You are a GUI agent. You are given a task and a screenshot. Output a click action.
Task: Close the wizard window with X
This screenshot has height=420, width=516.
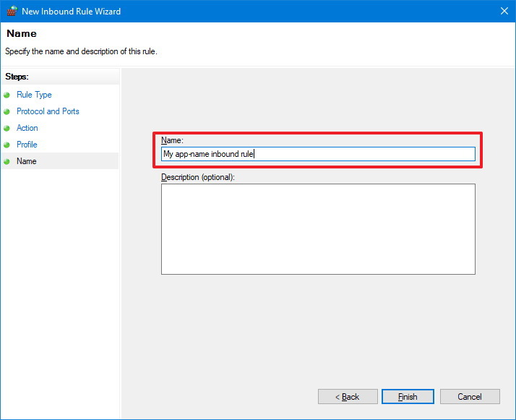504,11
